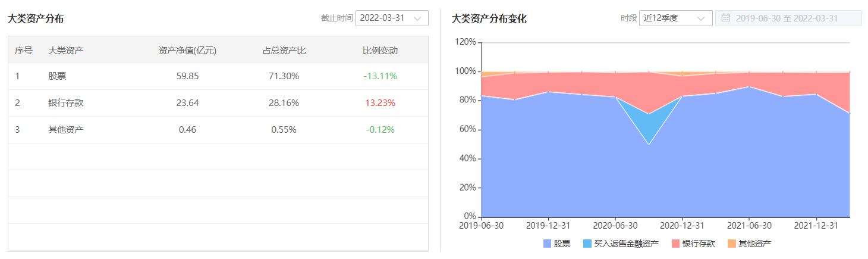Viewport: 868px width, 259px height.
Task: Toggle 买入返售金融资产 legend swatch icon
Action: (587, 244)
